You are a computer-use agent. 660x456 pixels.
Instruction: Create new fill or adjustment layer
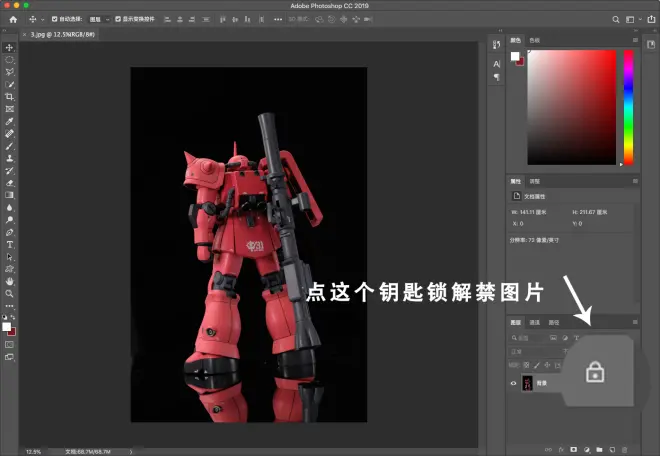click(x=587, y=450)
